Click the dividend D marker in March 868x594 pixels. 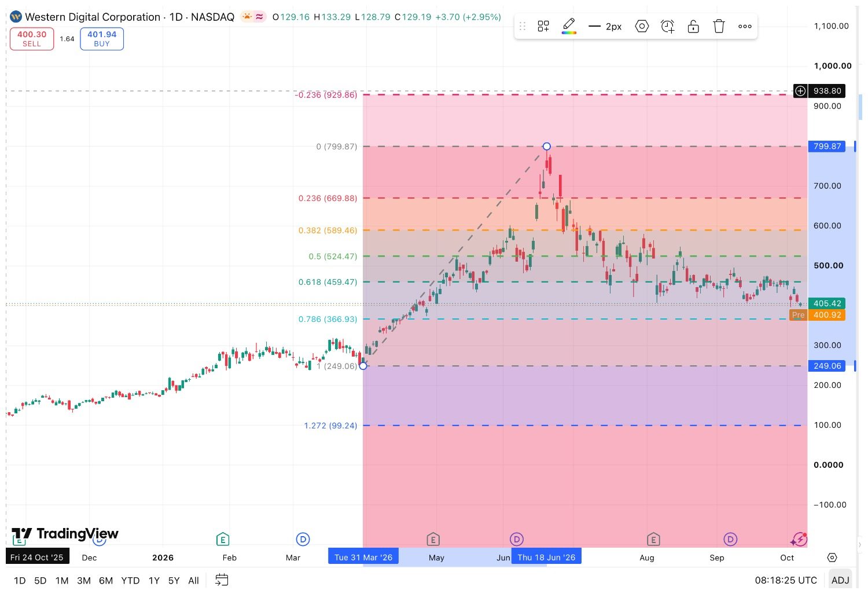coord(303,540)
